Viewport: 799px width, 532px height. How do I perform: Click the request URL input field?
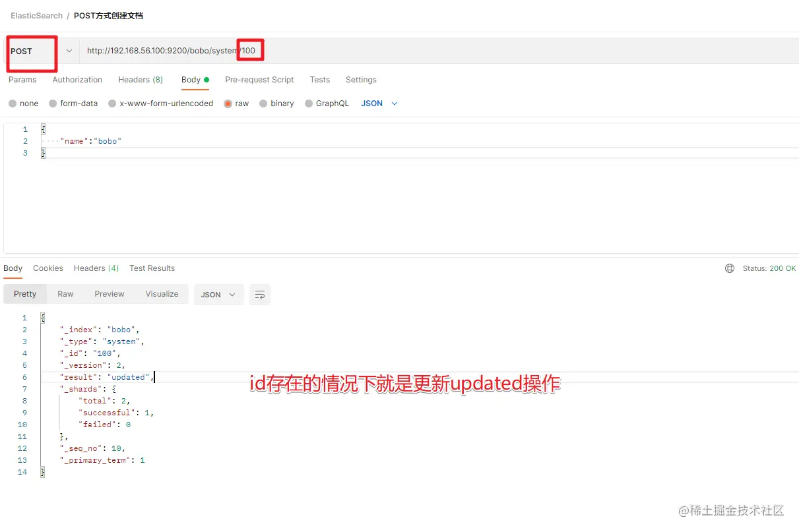pyautogui.click(x=439, y=51)
